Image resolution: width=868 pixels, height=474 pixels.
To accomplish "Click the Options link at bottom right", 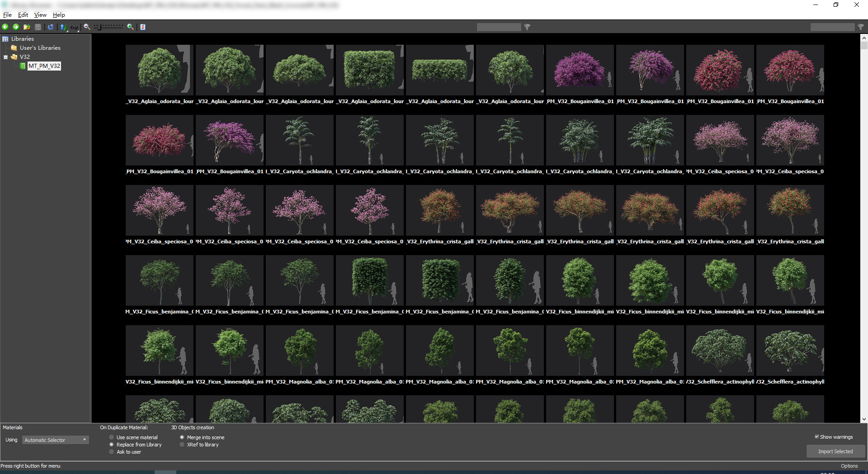I will tap(849, 465).
